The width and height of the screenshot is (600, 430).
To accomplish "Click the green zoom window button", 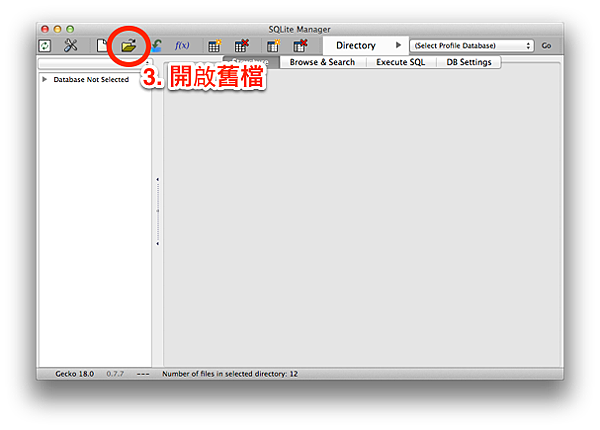I will (70, 29).
